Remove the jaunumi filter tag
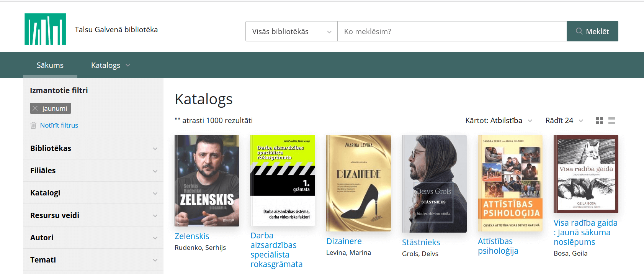Viewport: 644px width, 274px height. (35, 108)
